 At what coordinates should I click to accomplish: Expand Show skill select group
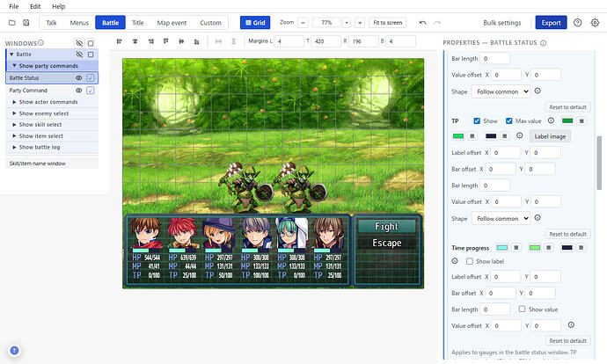(x=14, y=125)
